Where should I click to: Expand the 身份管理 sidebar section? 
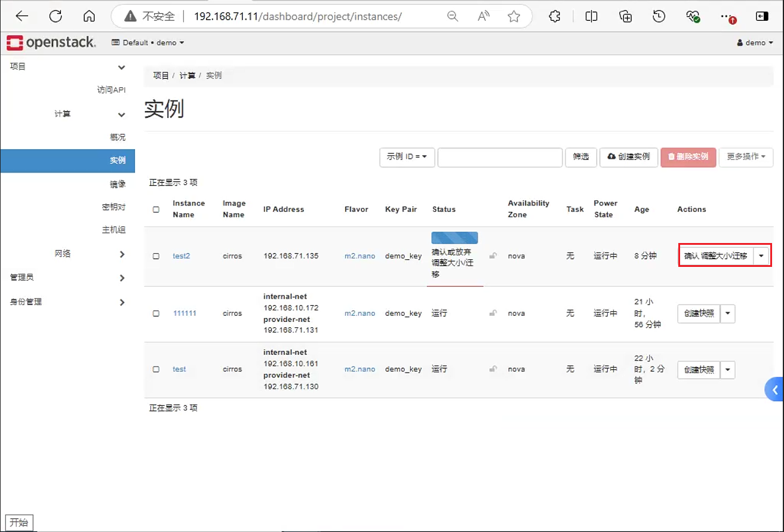67,302
